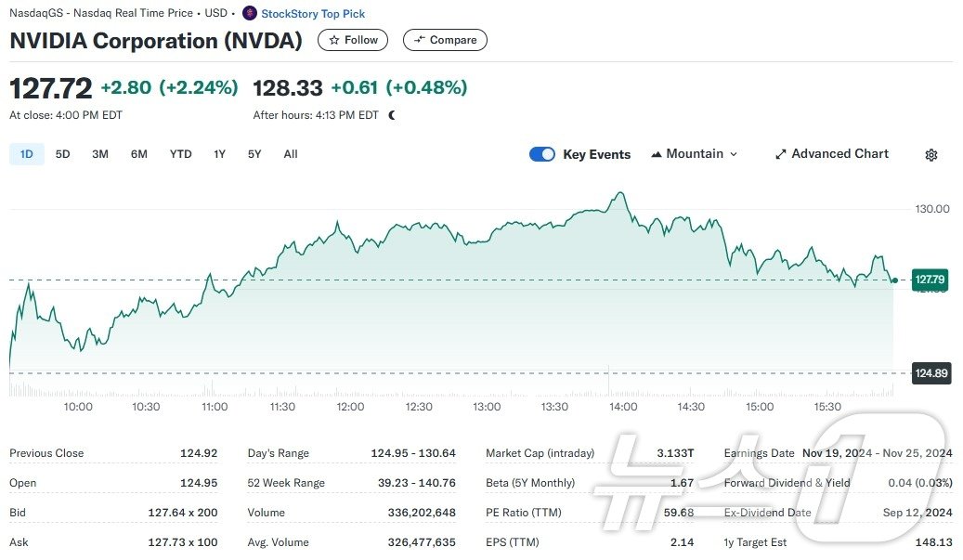
Task: Select the 1D time range tab
Action: click(27, 154)
